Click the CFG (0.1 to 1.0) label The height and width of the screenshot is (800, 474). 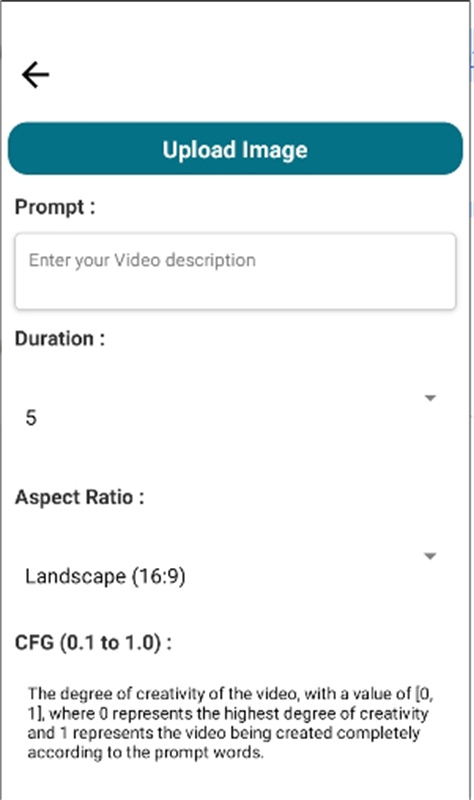click(93, 642)
